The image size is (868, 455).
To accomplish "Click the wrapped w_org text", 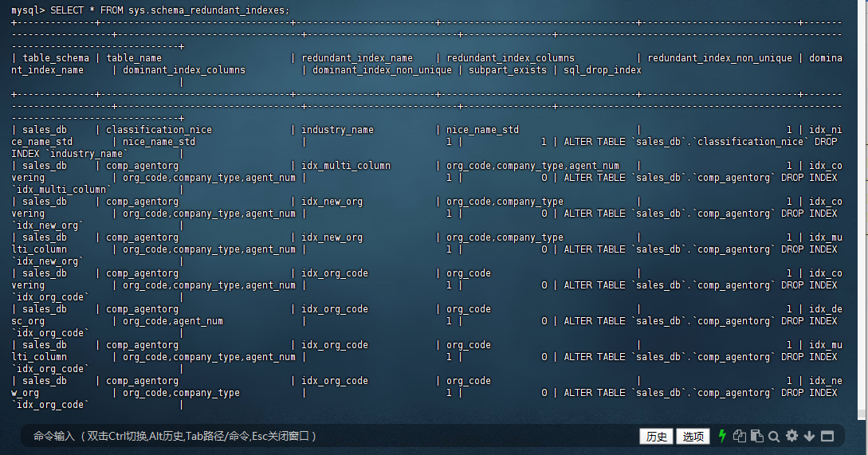I will click(25, 394).
